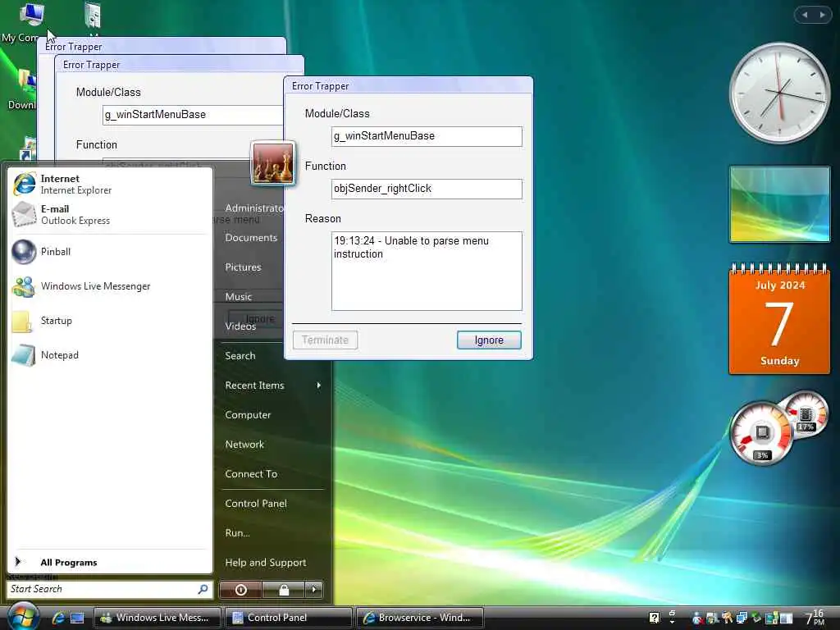840x630 pixels.
Task: Click the taskbar clock
Action: tap(815, 618)
